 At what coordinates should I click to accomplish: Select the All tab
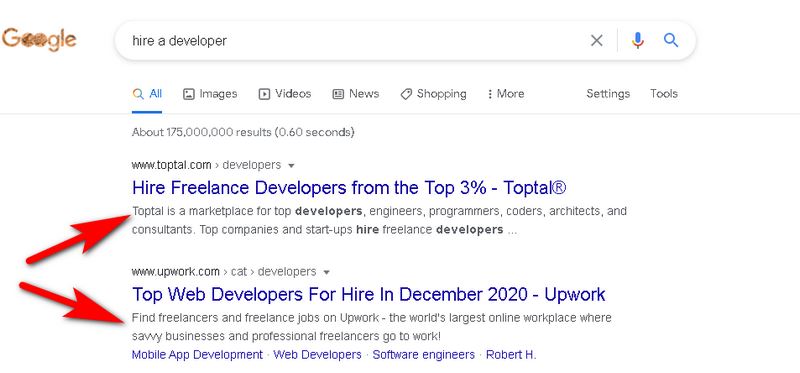pos(147,94)
